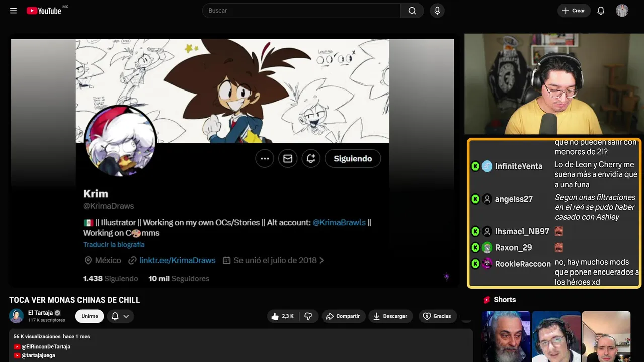The image size is (644, 362).
Task: Click the Crear button
Action: pyautogui.click(x=574, y=11)
